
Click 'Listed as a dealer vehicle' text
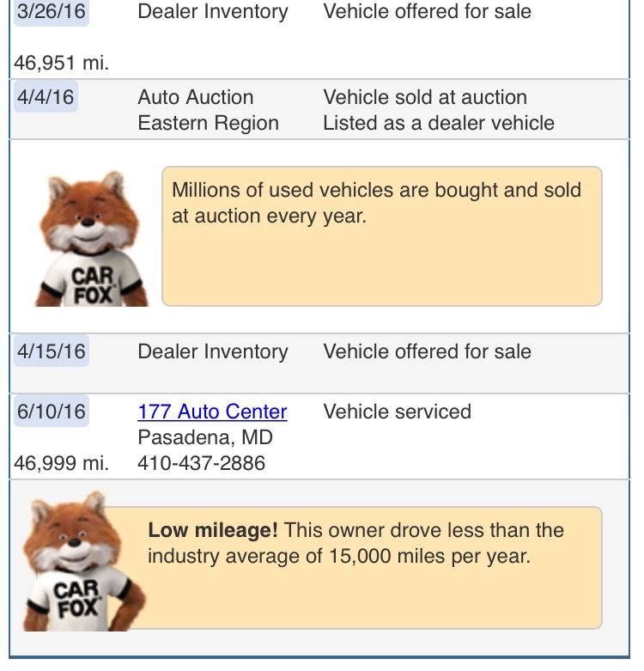point(438,123)
